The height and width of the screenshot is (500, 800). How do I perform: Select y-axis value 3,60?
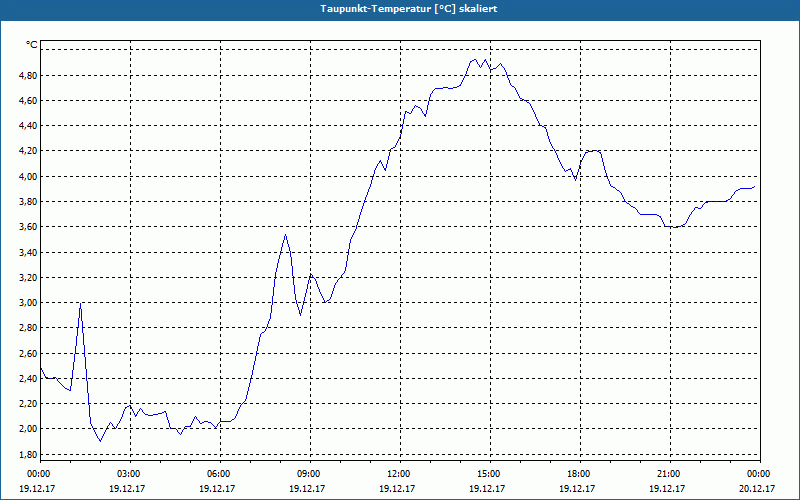pos(28,227)
